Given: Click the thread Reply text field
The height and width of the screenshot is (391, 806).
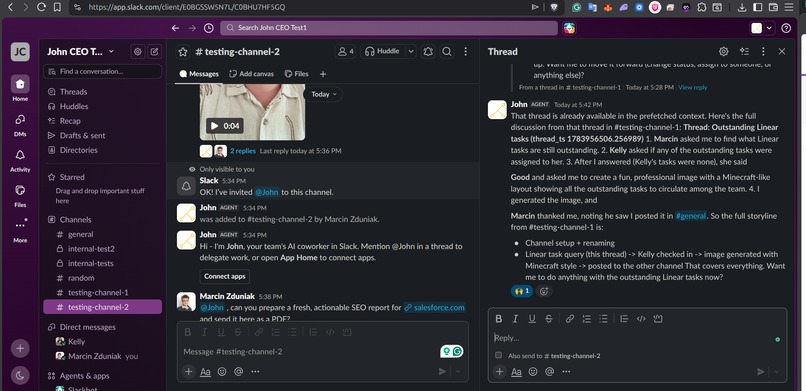Looking at the screenshot, I should click(637, 338).
